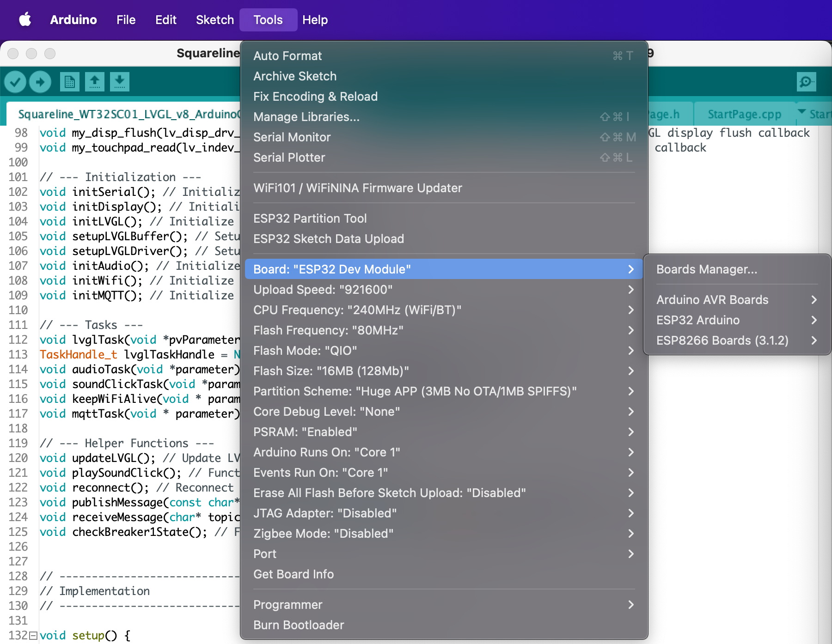Expand Flash Frequency "80MHz" submenu
Image resolution: width=832 pixels, height=644 pixels.
444,330
